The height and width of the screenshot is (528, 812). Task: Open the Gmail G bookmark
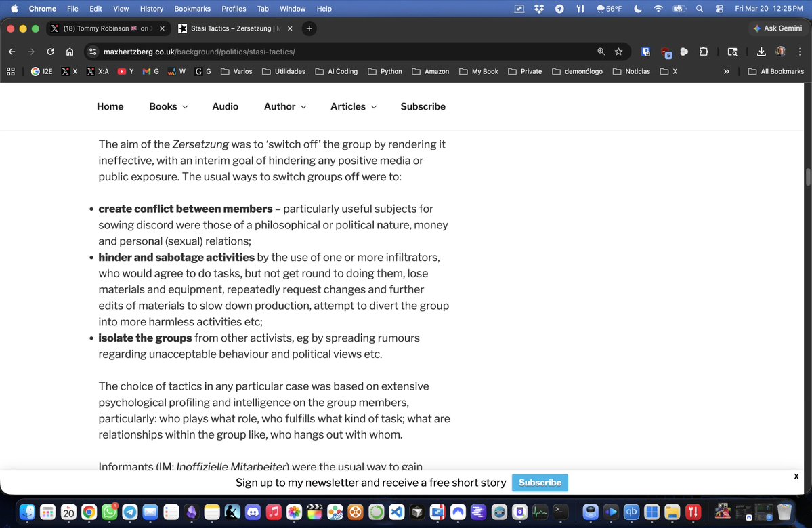(x=151, y=71)
